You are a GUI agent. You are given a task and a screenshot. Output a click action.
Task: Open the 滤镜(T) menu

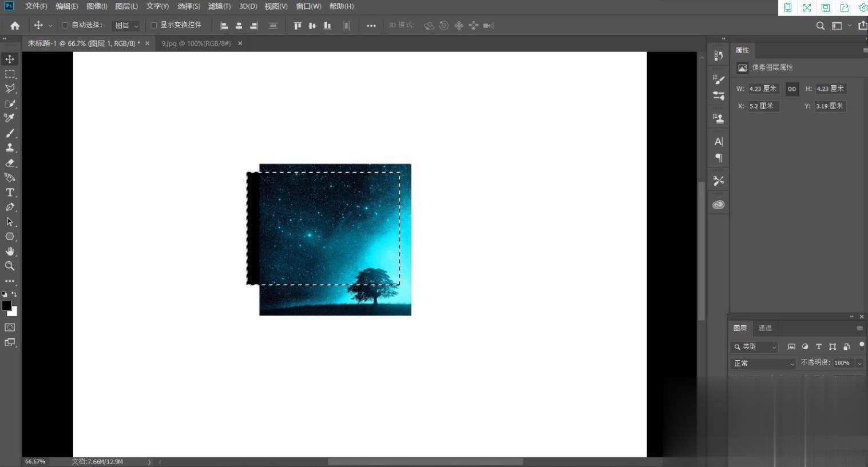tap(219, 6)
